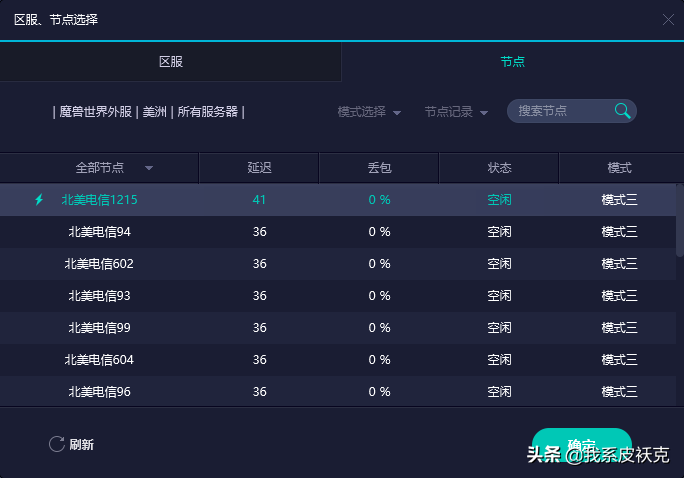Select node 北美电信94
The height and width of the screenshot is (478, 684).
[338, 232]
